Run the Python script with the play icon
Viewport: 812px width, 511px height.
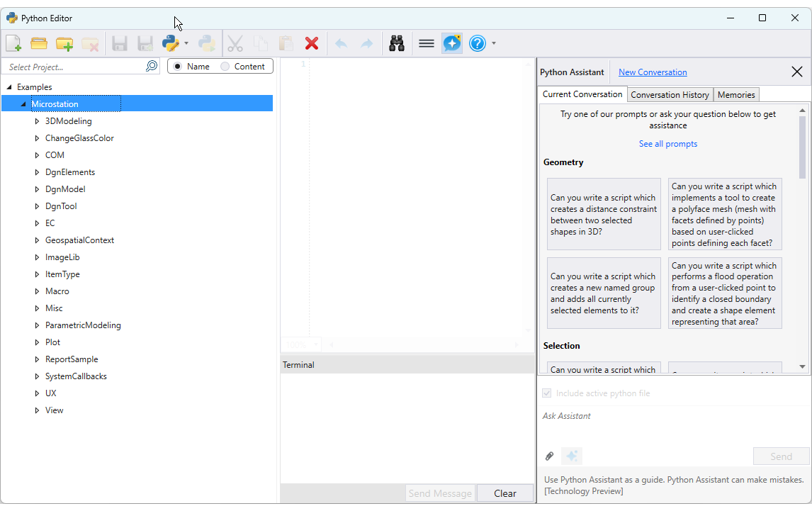point(207,43)
